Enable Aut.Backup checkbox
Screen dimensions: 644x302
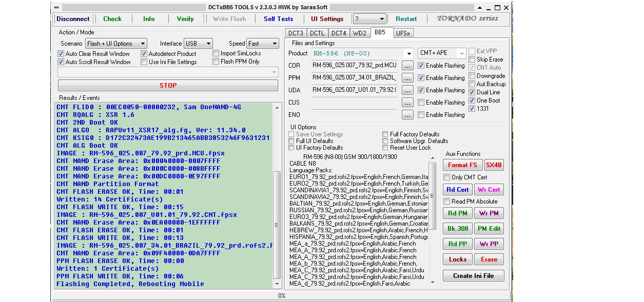pos(472,84)
